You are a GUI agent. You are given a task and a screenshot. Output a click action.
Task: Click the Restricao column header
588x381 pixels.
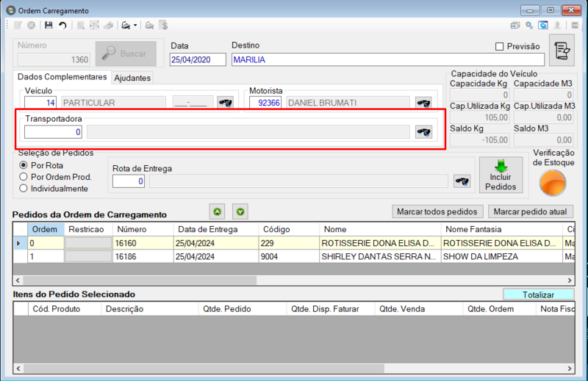coord(88,229)
